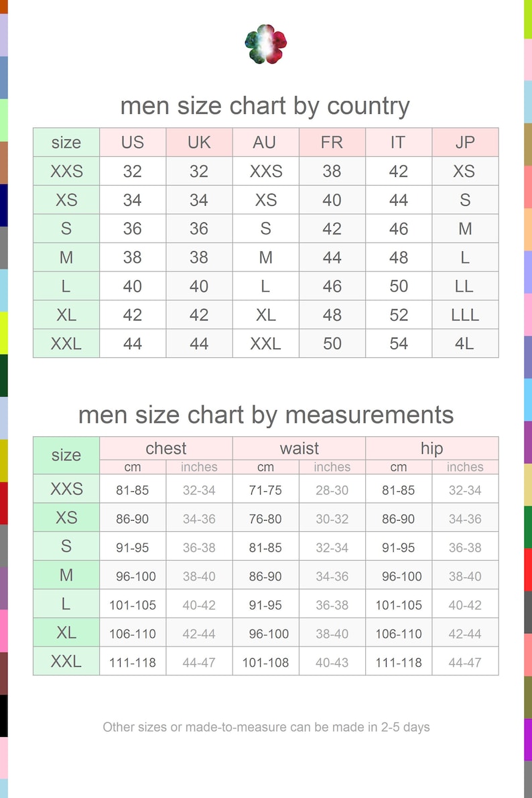Click the 'men size chart by country' title

(265, 106)
